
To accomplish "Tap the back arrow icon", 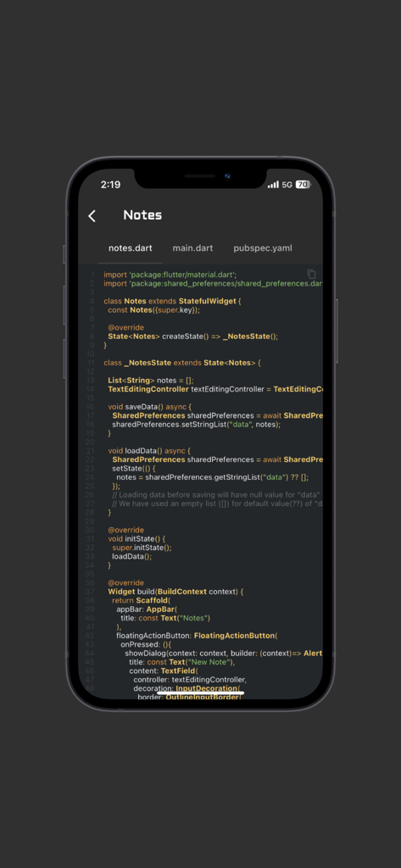I will pyautogui.click(x=92, y=216).
